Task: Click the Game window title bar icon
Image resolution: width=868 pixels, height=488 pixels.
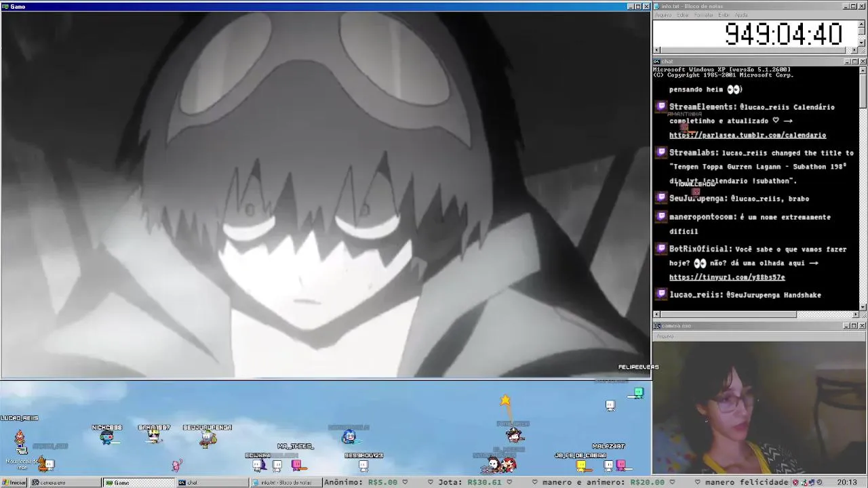Action: [5, 7]
